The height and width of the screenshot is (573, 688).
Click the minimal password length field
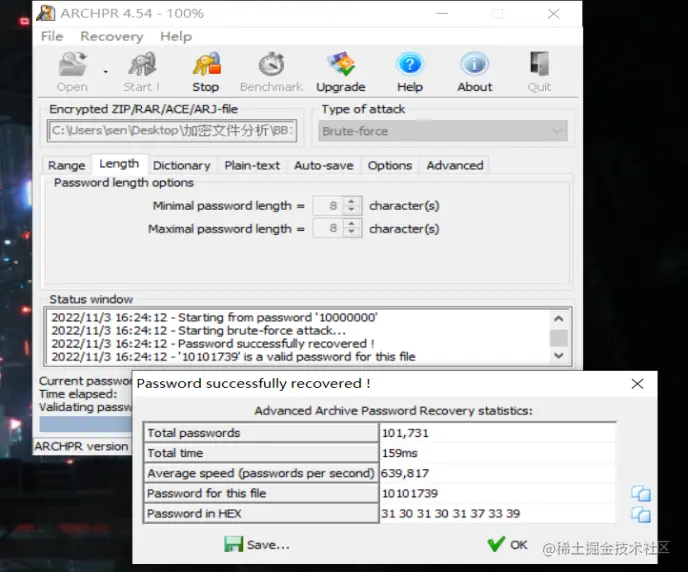pos(329,206)
